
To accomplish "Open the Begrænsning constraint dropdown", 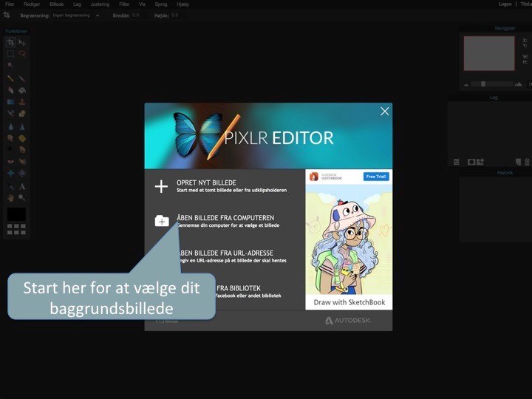I will (75, 16).
